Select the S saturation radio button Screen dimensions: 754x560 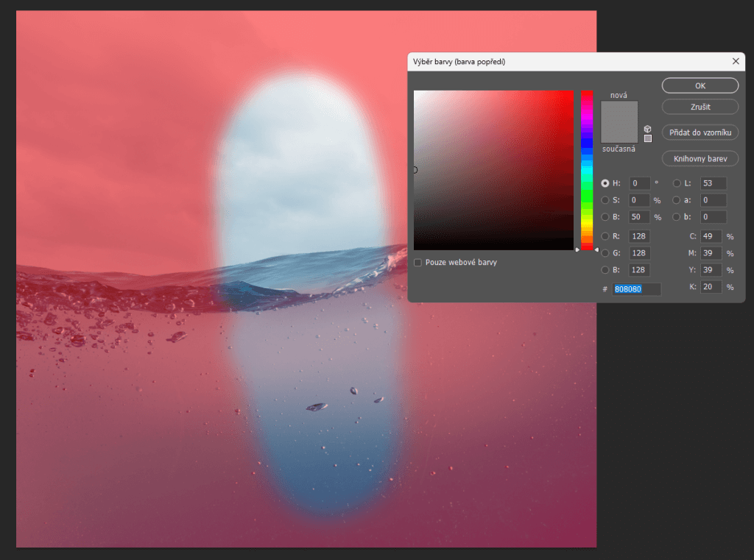[x=605, y=200]
